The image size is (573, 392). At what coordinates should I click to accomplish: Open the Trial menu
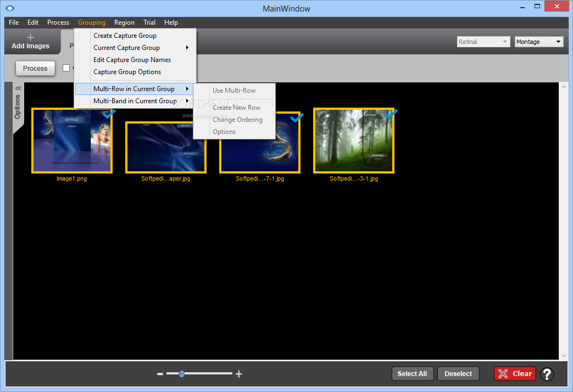pos(149,23)
